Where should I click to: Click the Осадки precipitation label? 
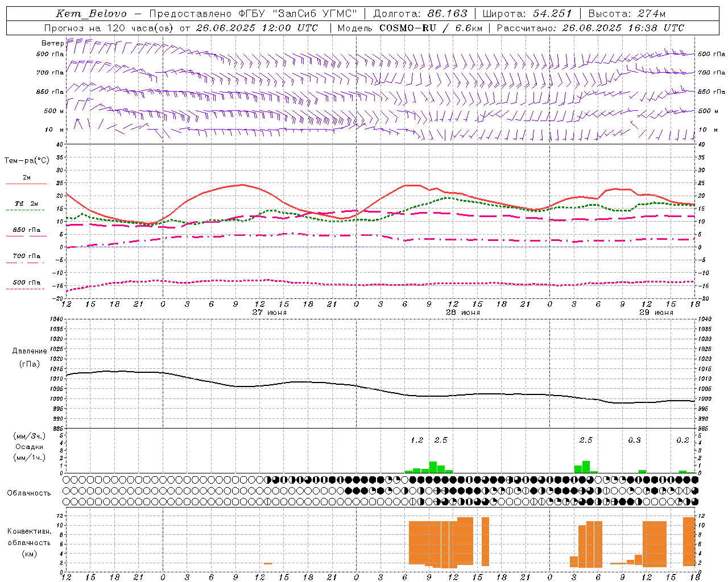coord(29,447)
